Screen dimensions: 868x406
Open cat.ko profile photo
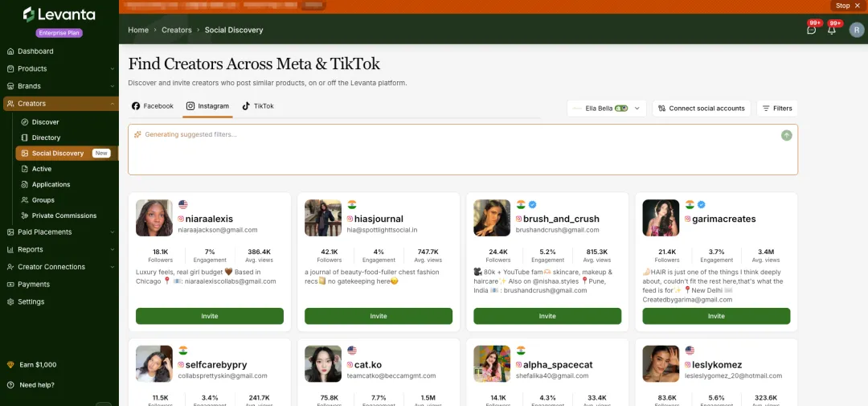click(x=323, y=364)
